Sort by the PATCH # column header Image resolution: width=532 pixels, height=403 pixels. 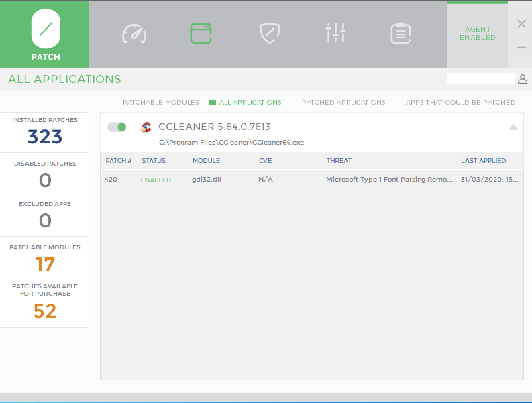point(119,161)
